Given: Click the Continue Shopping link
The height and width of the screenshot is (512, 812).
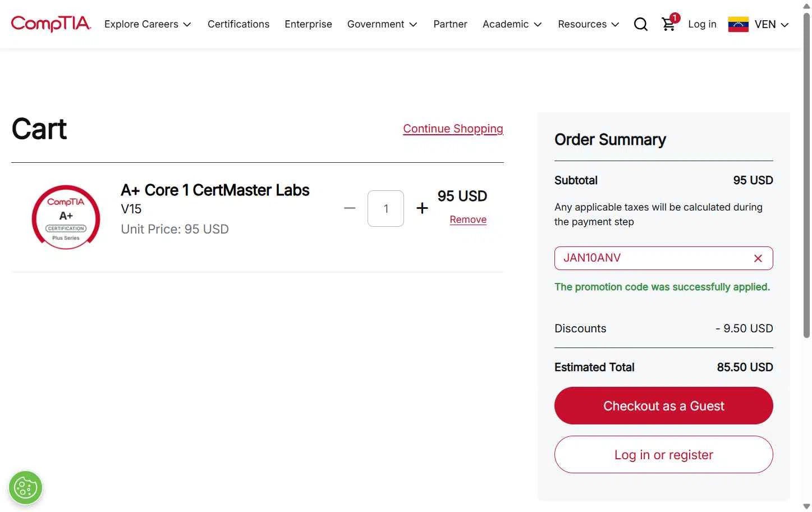Looking at the screenshot, I should coord(453,129).
